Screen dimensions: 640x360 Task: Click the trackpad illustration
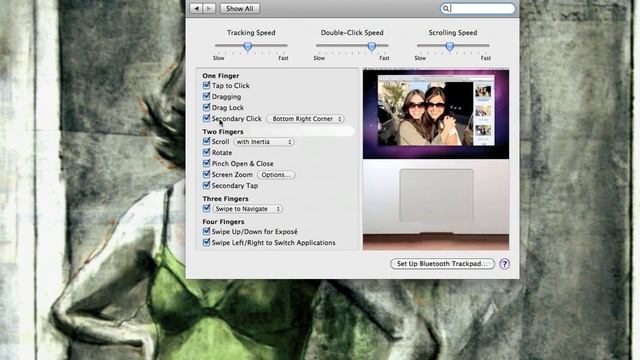pos(436,196)
